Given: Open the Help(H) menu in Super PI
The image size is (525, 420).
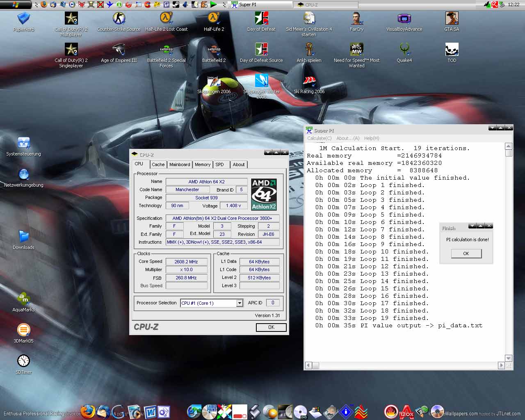Looking at the screenshot, I should coord(372,138).
